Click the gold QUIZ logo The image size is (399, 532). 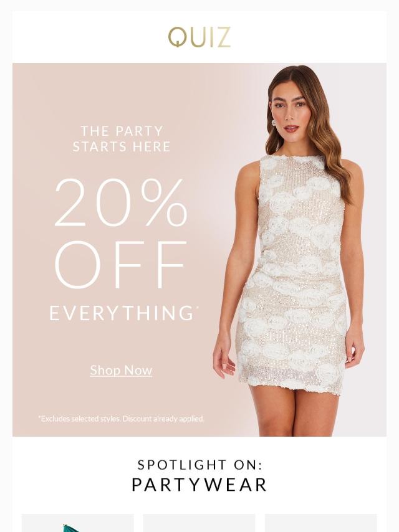pos(199,37)
